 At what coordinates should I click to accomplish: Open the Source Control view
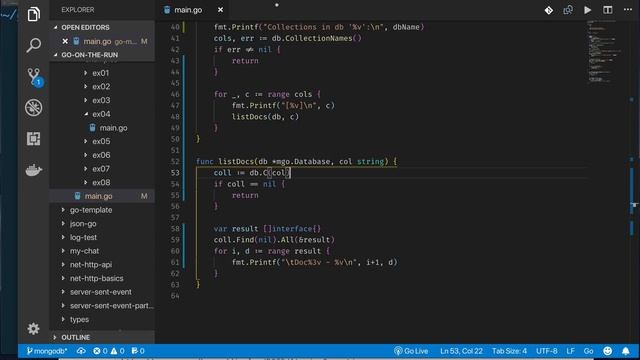point(33,76)
